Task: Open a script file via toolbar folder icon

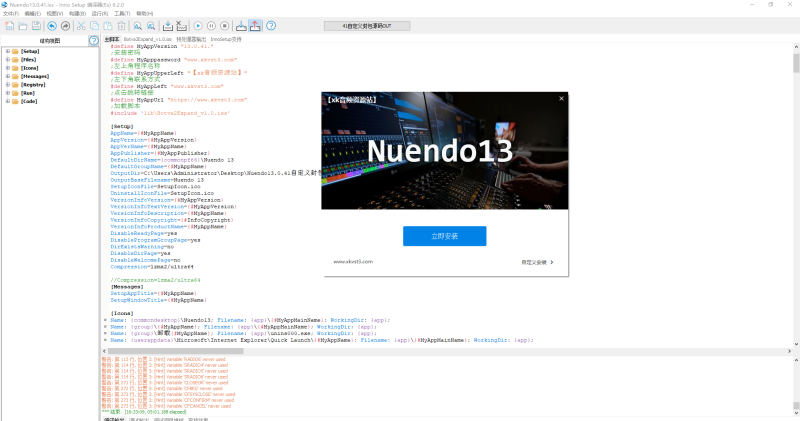Action: click(23, 26)
